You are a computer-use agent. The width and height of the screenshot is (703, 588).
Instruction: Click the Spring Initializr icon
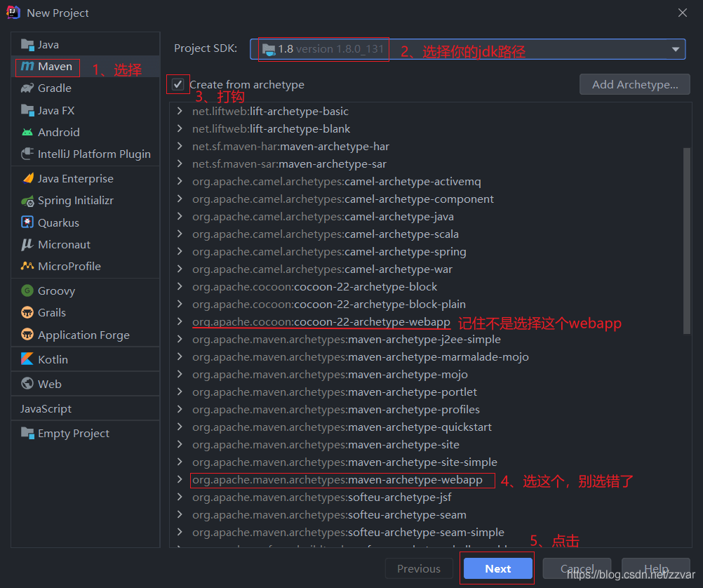[27, 201]
